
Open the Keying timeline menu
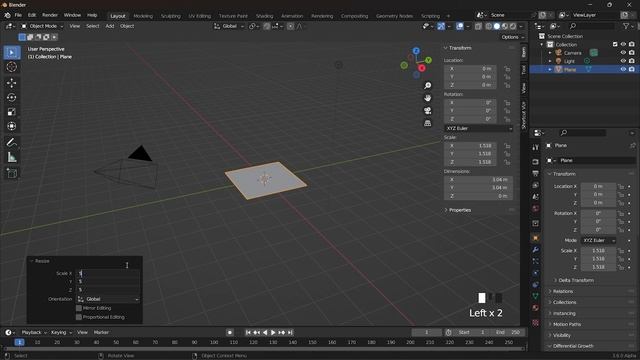pyautogui.click(x=60, y=333)
